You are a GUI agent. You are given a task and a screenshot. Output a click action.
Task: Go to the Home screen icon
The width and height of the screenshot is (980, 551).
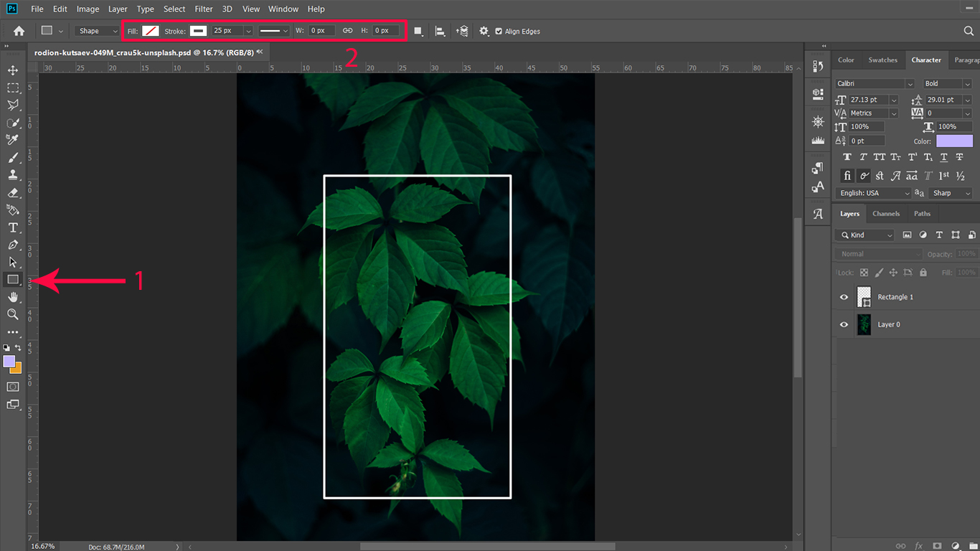(19, 31)
